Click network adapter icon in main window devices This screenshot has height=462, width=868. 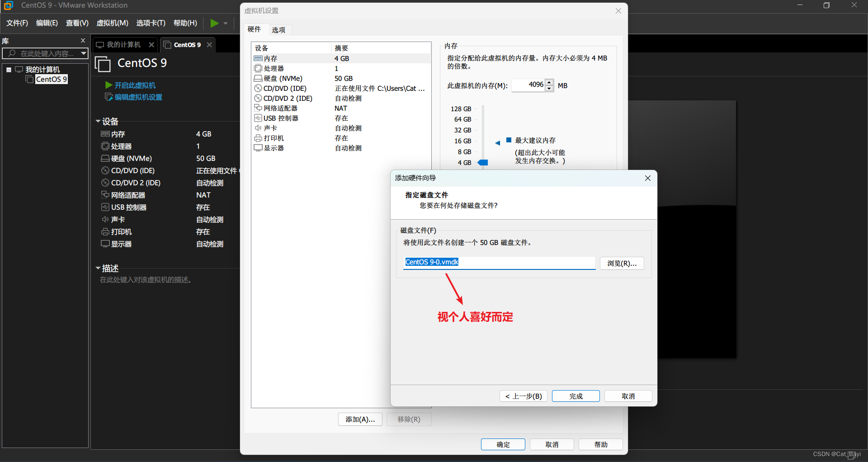pyautogui.click(x=105, y=195)
